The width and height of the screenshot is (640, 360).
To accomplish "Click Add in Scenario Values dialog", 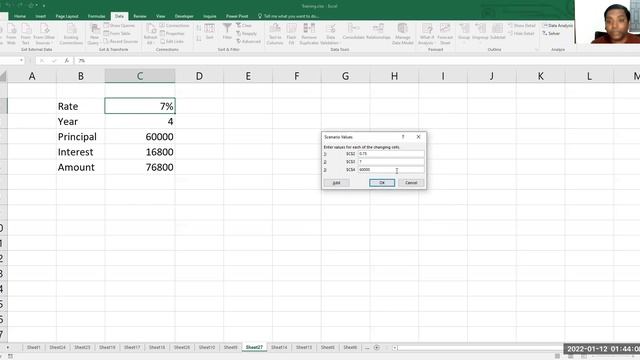I will click(x=336, y=182).
